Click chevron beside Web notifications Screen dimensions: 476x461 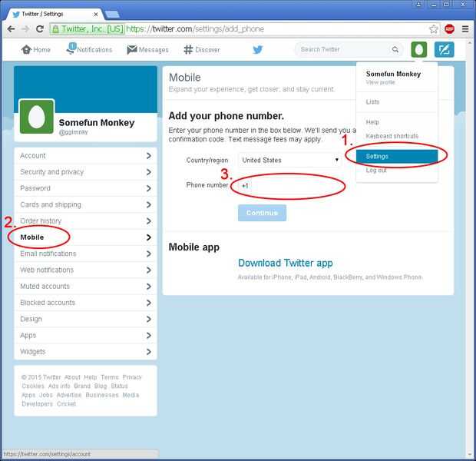pyautogui.click(x=149, y=270)
